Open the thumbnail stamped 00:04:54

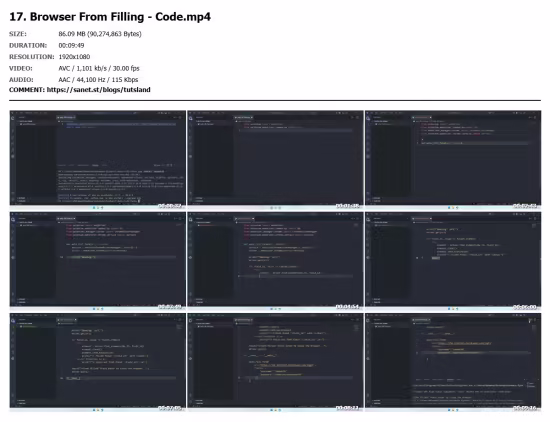tap(275, 261)
